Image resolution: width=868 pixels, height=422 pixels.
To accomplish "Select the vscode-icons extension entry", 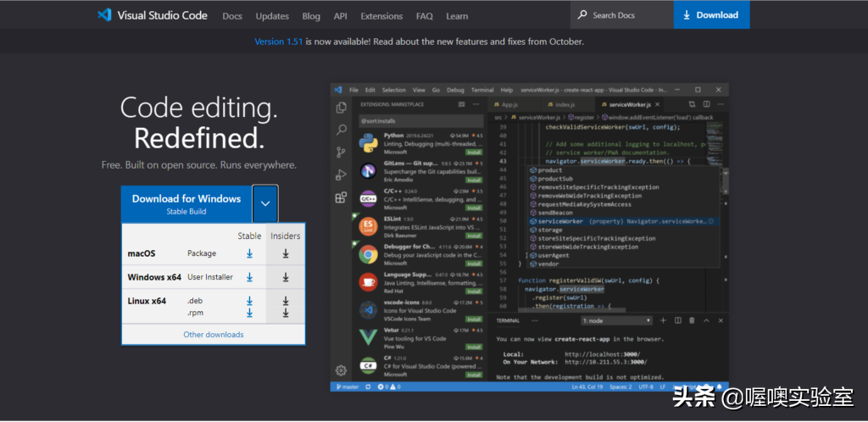I will [420, 311].
